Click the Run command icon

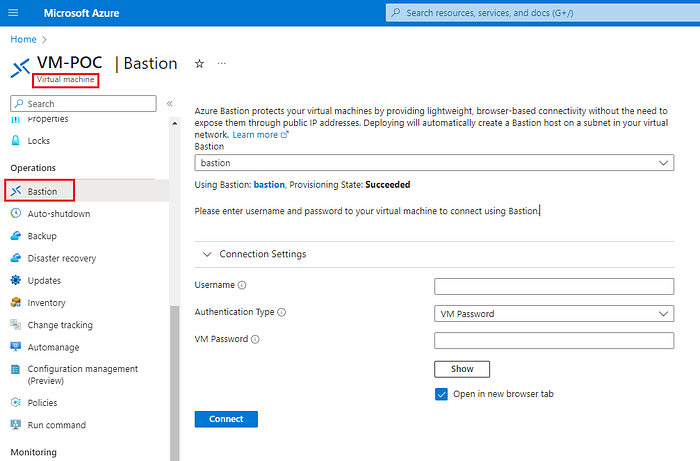pos(16,424)
